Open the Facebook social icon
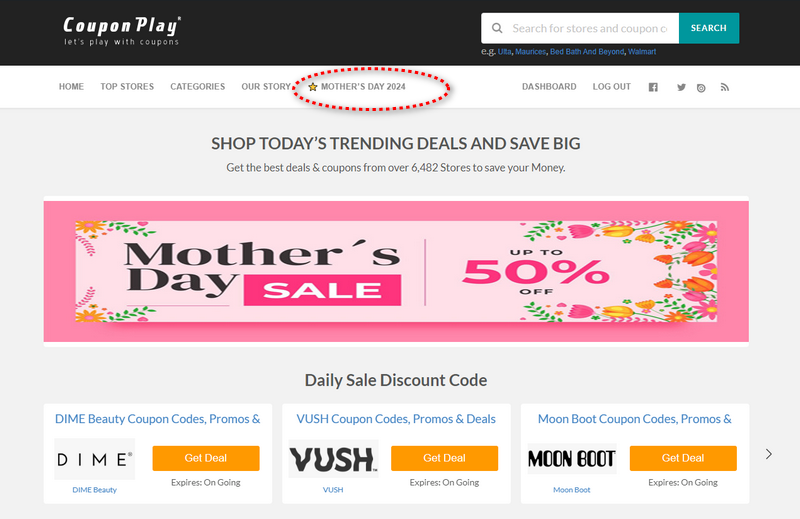 (653, 87)
